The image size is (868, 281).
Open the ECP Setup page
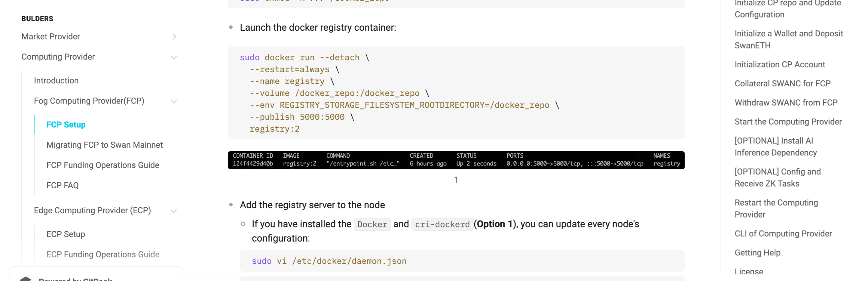point(66,234)
